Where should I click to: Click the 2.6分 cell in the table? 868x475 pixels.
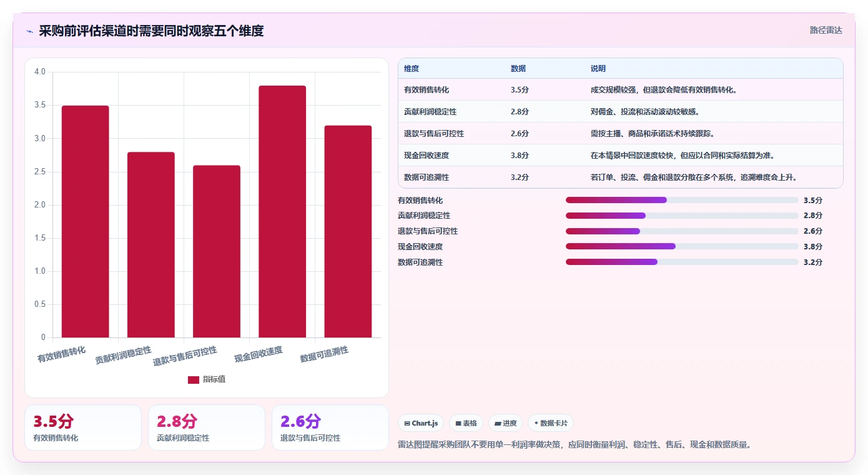[520, 134]
